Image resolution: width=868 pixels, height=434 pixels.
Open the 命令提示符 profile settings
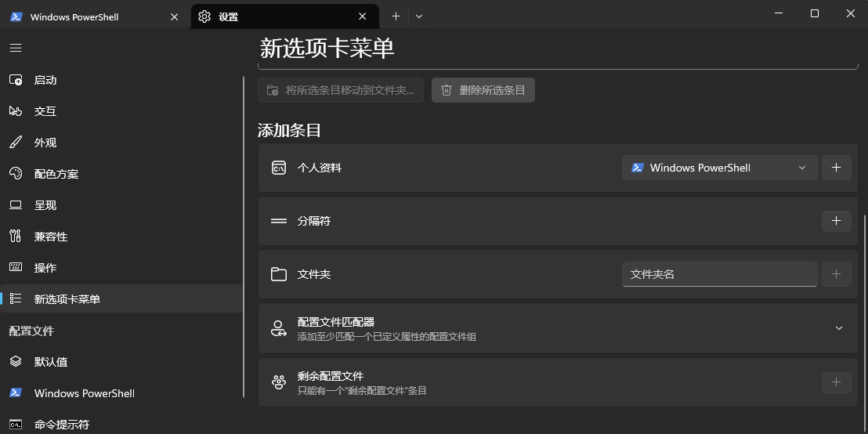(62, 425)
